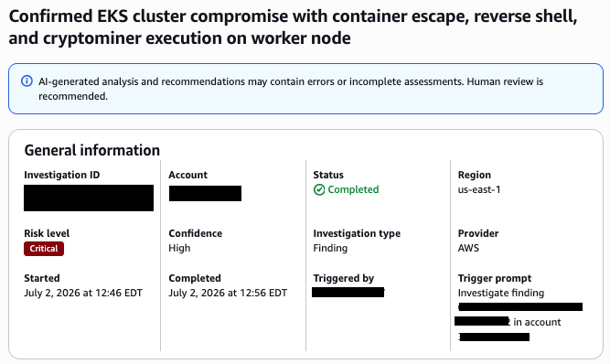Click the Started time July 2, 2026 at 12:46 EDT
This screenshot has height=364, width=610.
click(83, 293)
